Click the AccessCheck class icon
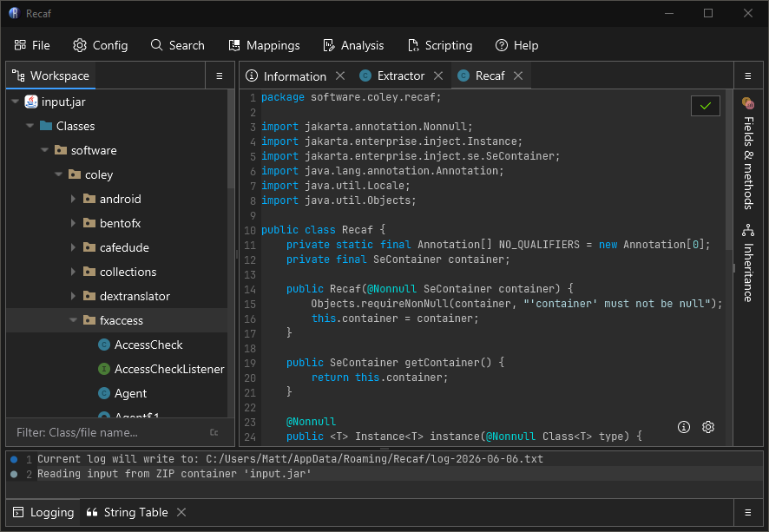This screenshot has height=532, width=769. 104,345
